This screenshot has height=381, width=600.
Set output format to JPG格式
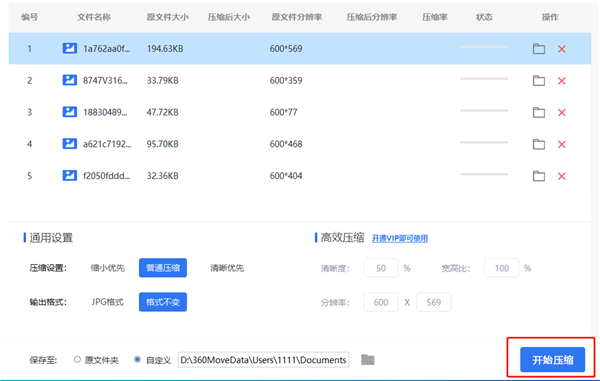108,302
